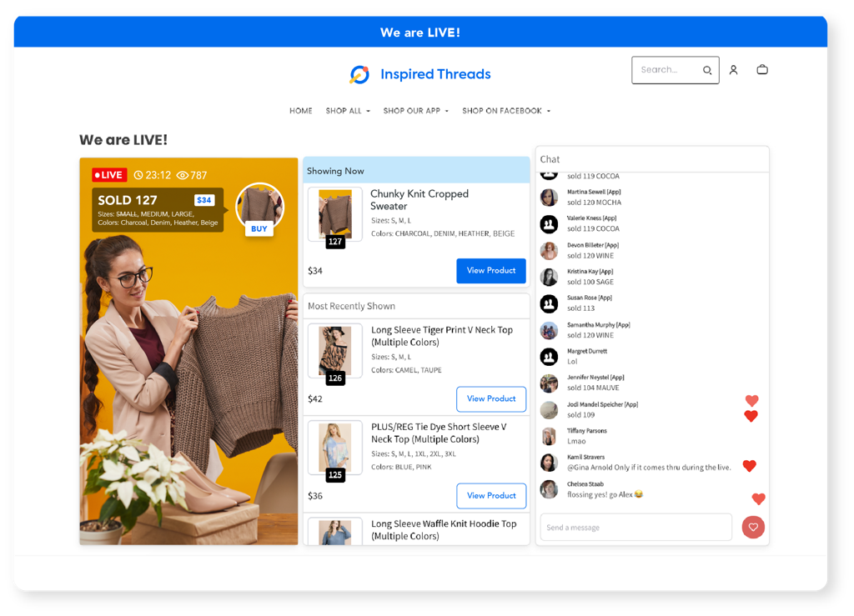Focus the Search text box
This screenshot has height=616, width=854.
click(x=666, y=70)
